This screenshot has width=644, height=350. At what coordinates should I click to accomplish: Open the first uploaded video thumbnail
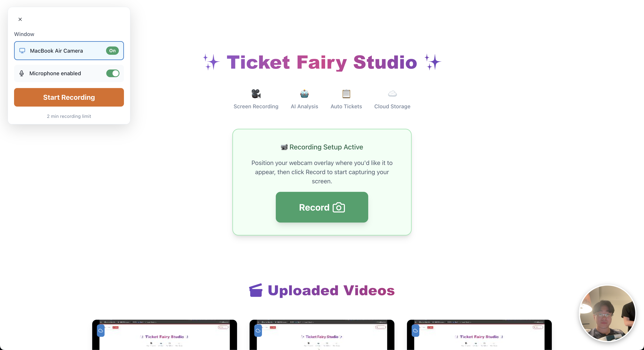[164, 335]
